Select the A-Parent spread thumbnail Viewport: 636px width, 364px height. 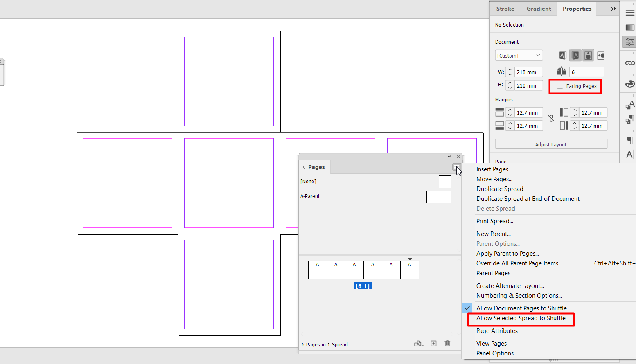click(x=439, y=197)
